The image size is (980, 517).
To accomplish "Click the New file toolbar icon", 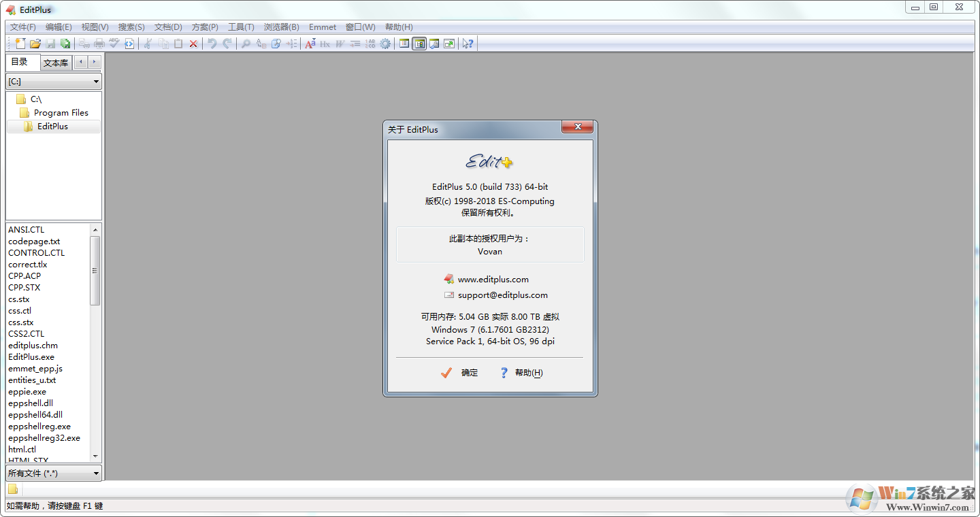I will (x=20, y=44).
